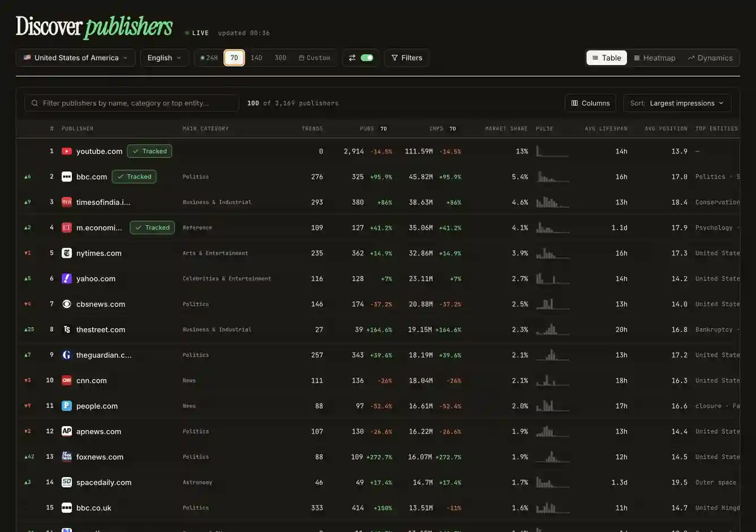This screenshot has height=532, width=756.
Task: Click the Outer space entity for spacedaily.com
Action: coord(716,482)
